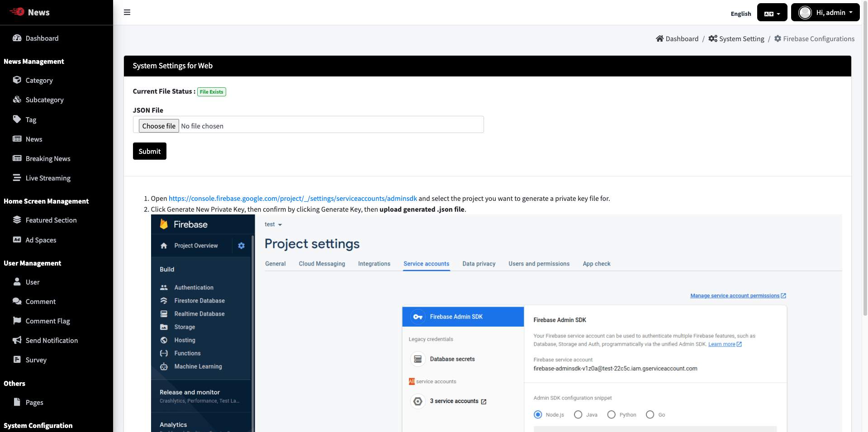Viewport: 868px width, 432px height.
Task: Click the Category cube icon
Action: (x=17, y=80)
